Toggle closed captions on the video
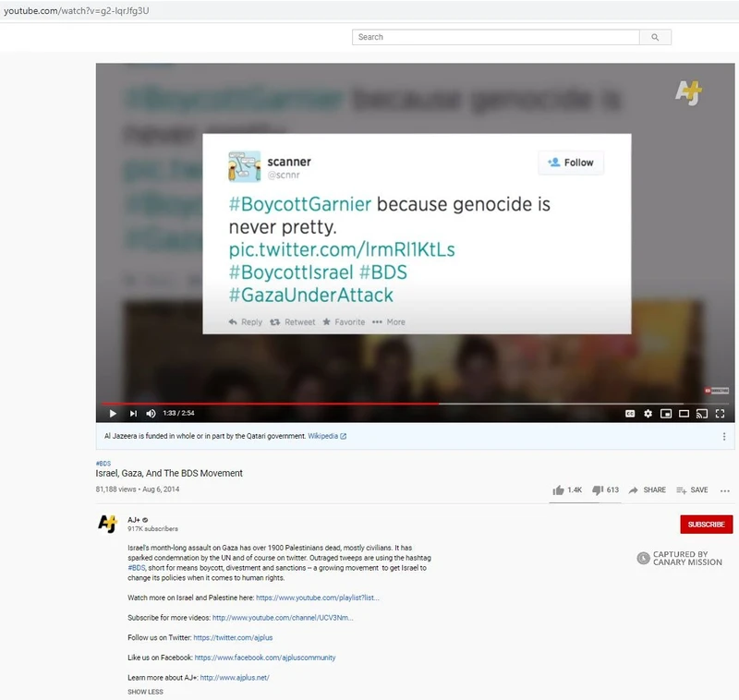Screen dimensions: 739x700 pos(631,414)
